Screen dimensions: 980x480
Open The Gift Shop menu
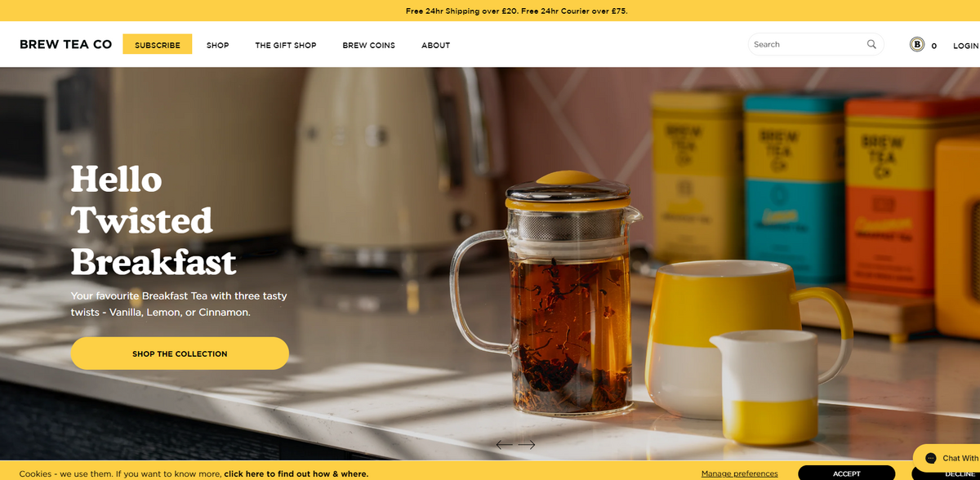click(x=286, y=45)
